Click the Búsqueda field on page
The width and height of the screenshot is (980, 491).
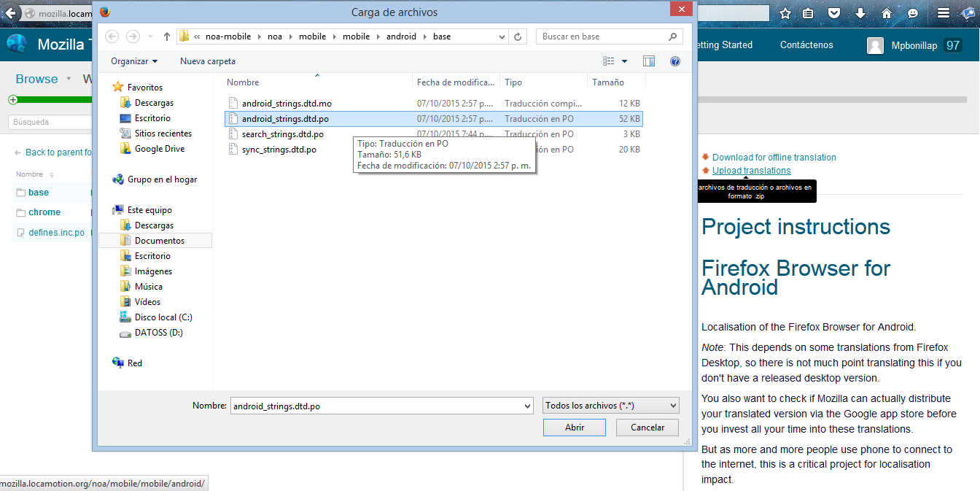(50, 122)
